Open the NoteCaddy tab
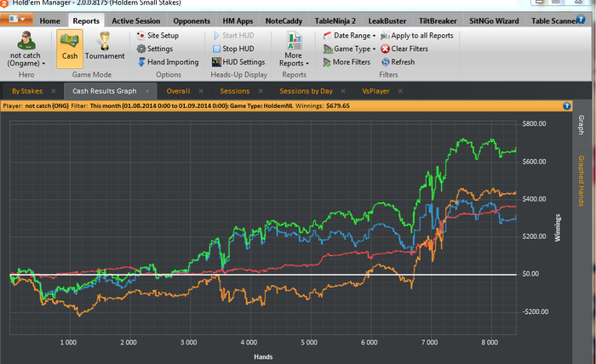 point(284,21)
